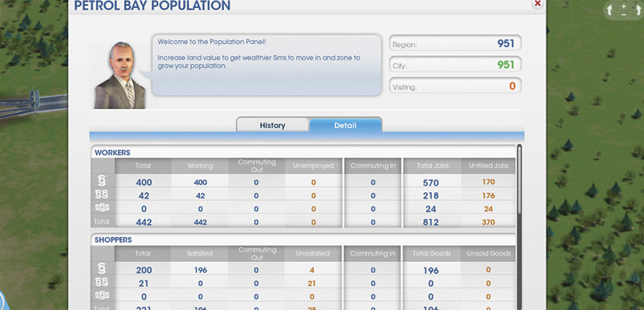Click the 200 value under Shoppers Total
644x310 pixels.
144,270
